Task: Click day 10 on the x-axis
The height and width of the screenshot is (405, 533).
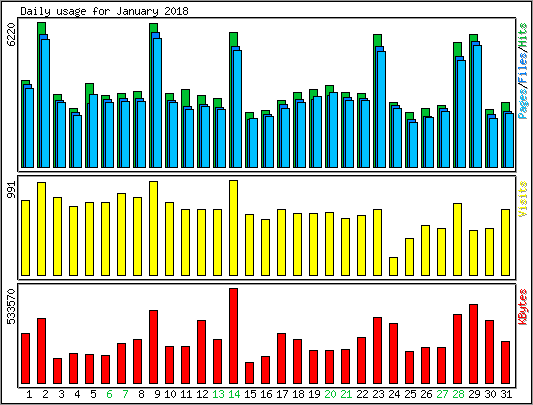Action: (x=170, y=394)
